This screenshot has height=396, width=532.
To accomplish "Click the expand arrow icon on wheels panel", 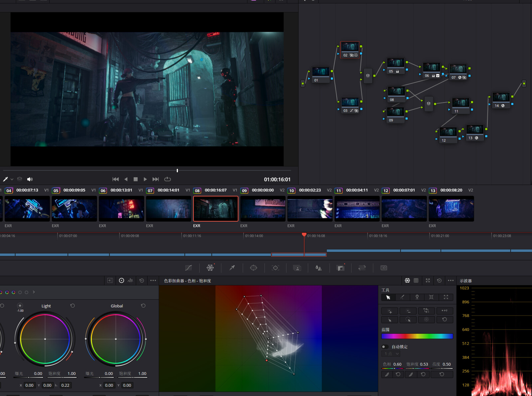I will click(x=110, y=281).
